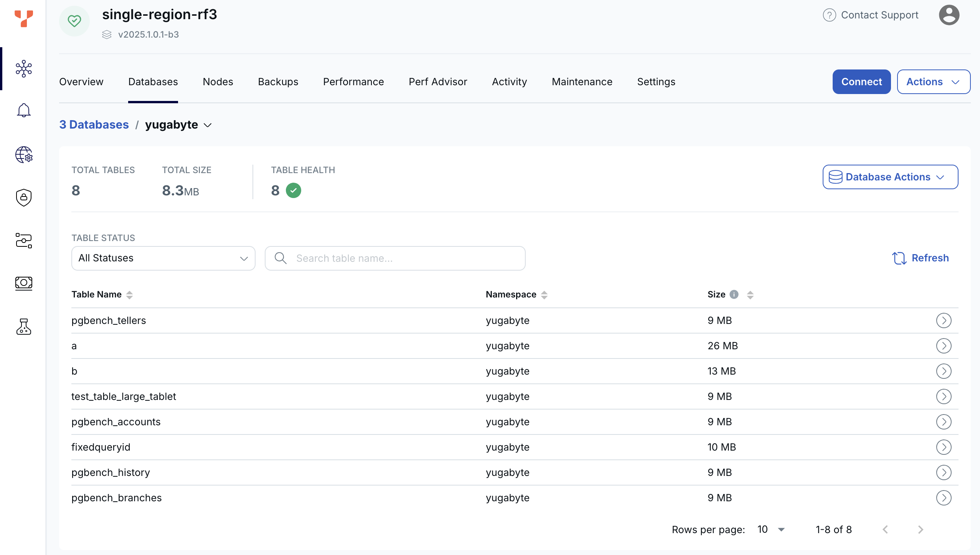Open the billing money icon in sidebar
980x555 pixels.
point(23,284)
